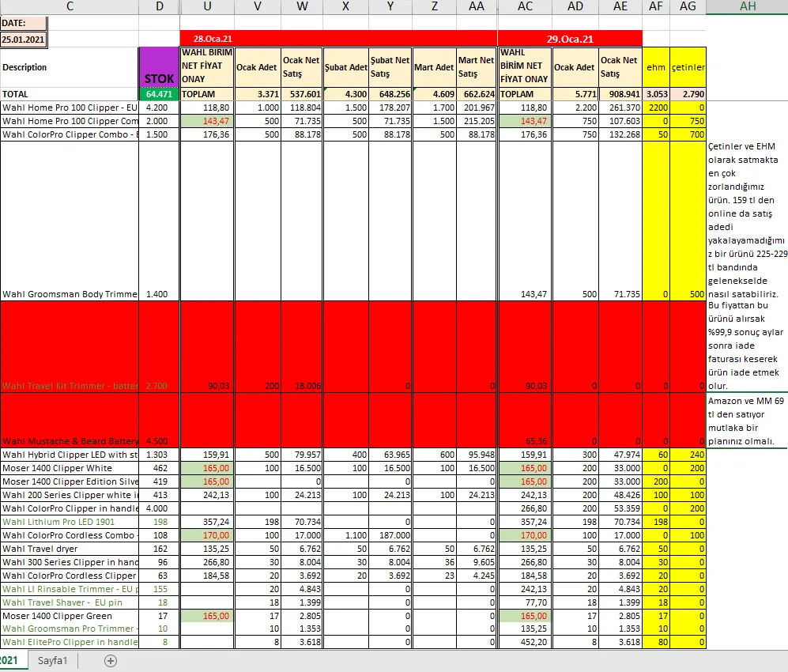Viewport: 788px width, 672px height.
Task: Click Moser 1400 Clipper White cell
Action: (70, 469)
